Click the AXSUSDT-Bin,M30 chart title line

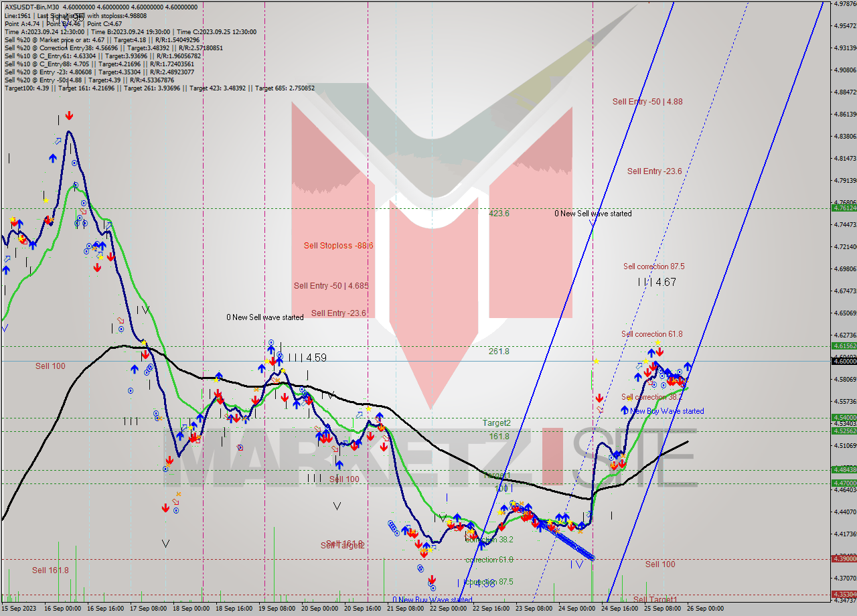tap(101, 7)
